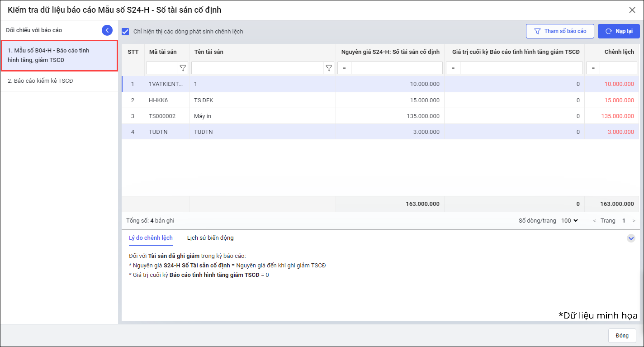The image size is (644, 347).
Task: Collapse the Lý do chênh lệch panel
Action: pos(631,238)
